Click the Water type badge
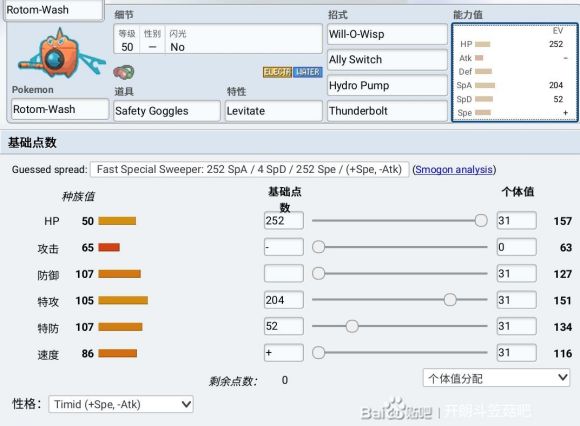Image resolution: width=580 pixels, height=426 pixels. coord(308,72)
